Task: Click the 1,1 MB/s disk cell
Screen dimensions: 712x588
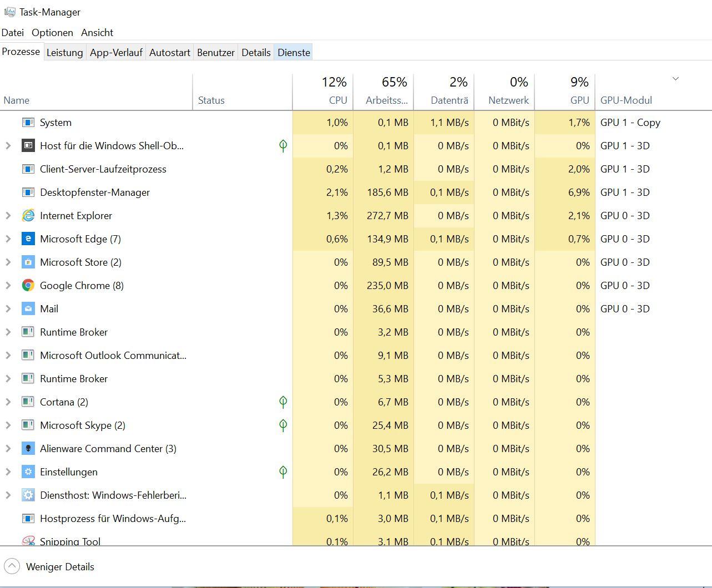Action: [x=444, y=123]
